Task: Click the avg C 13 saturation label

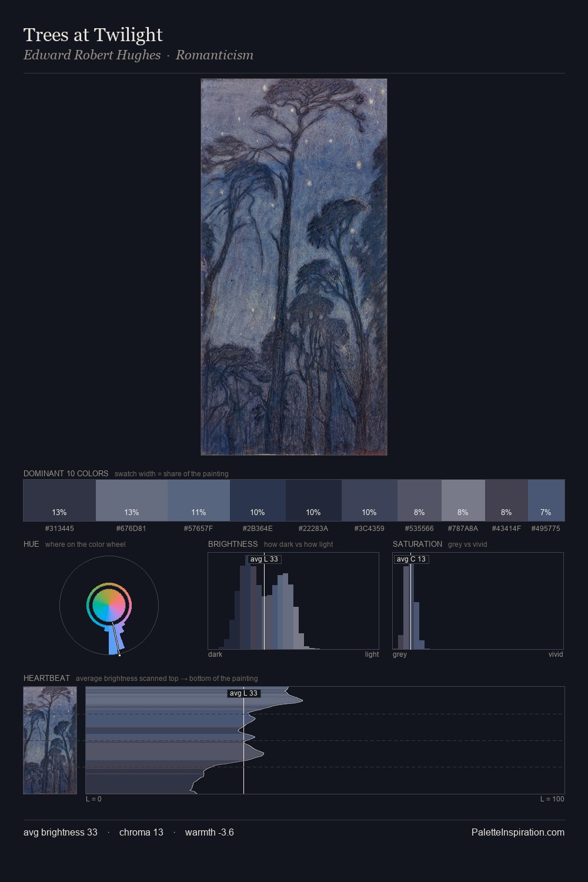Action: [x=411, y=559]
